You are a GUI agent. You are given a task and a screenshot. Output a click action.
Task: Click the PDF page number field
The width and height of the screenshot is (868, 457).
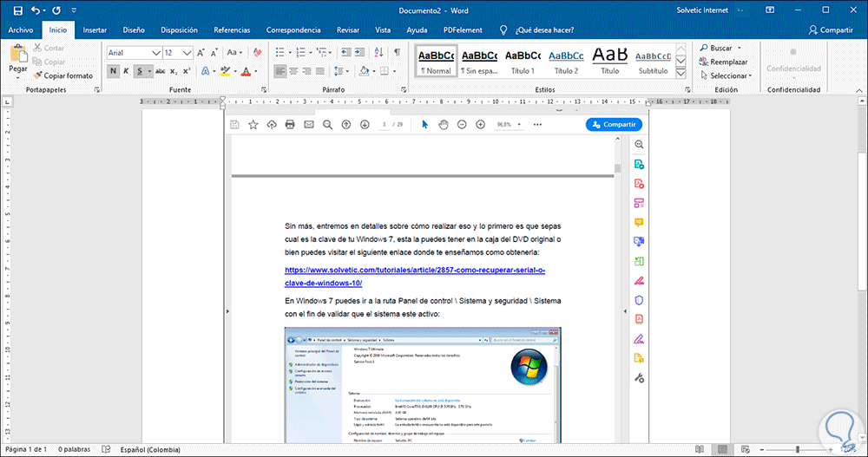[x=383, y=125]
